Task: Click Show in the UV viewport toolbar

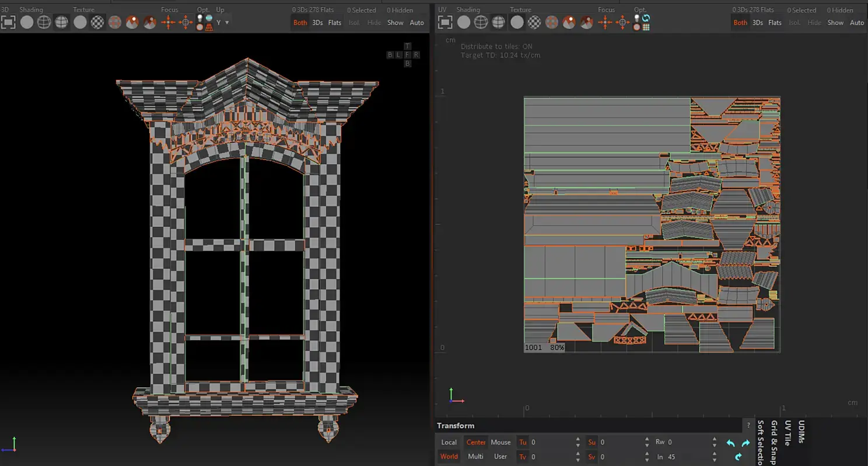Action: (x=835, y=23)
